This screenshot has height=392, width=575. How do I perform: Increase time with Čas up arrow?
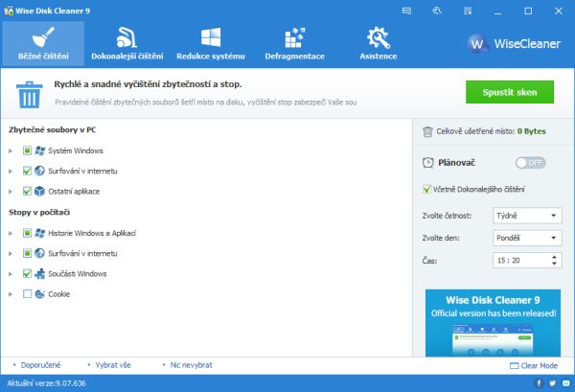pyautogui.click(x=555, y=257)
